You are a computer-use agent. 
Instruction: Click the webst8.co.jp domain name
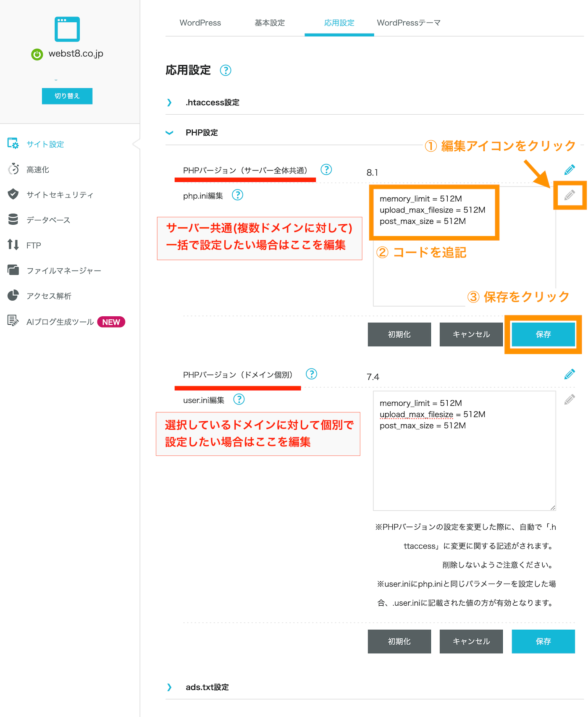[76, 53]
